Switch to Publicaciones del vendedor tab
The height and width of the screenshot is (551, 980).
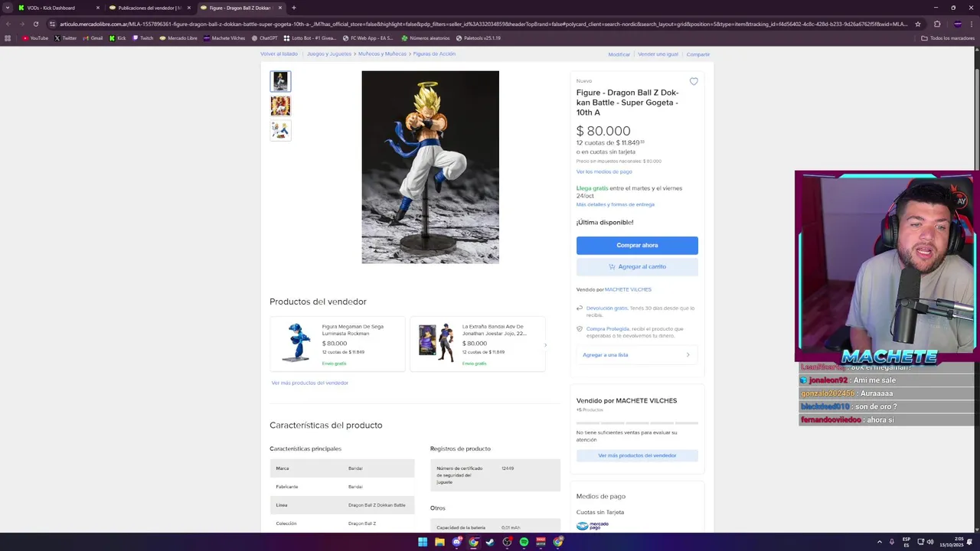click(x=149, y=8)
